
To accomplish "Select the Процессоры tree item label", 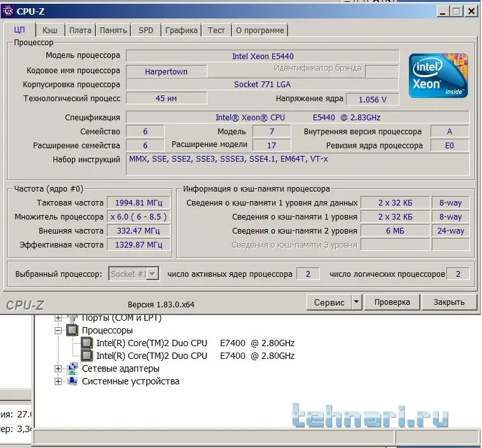I will [107, 330].
